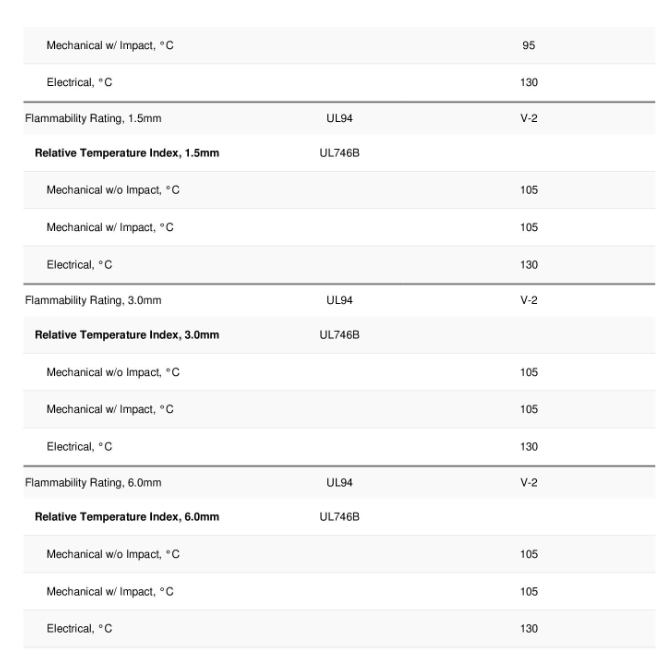Click the Flammability Rating, 6.0mm row label
664x654 pixels.
(94, 482)
